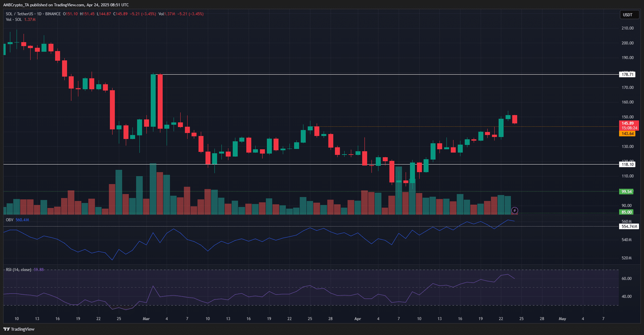Click the BINANCE exchange label
644x335 pixels.
coord(53,14)
